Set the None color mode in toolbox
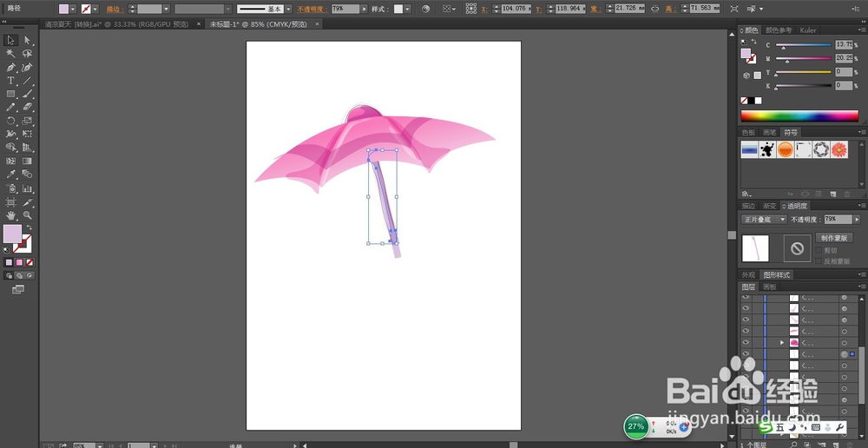 click(30, 262)
